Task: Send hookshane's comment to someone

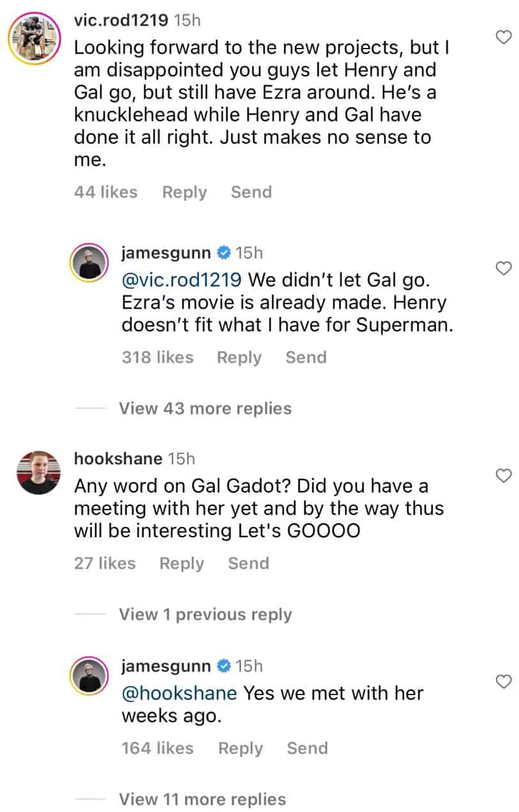Action: 249,563
